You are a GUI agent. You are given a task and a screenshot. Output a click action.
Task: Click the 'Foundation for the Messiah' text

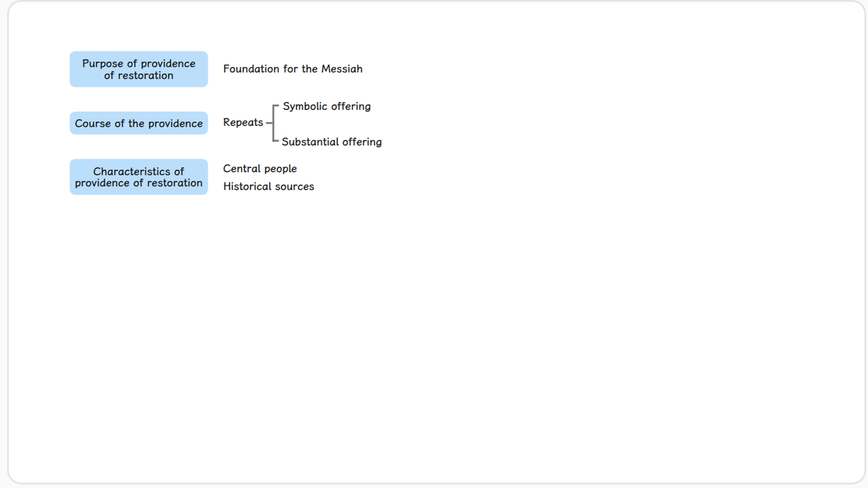pyautogui.click(x=293, y=69)
